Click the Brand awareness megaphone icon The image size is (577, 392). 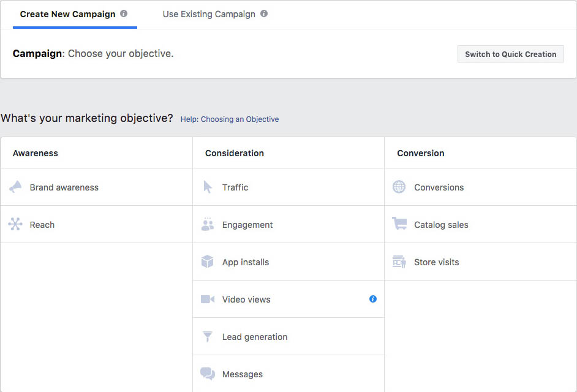tap(15, 187)
